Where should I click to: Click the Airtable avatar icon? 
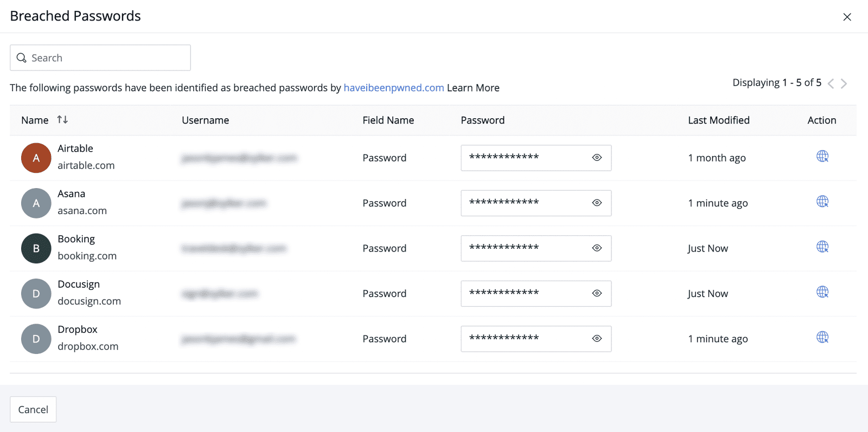coord(36,158)
